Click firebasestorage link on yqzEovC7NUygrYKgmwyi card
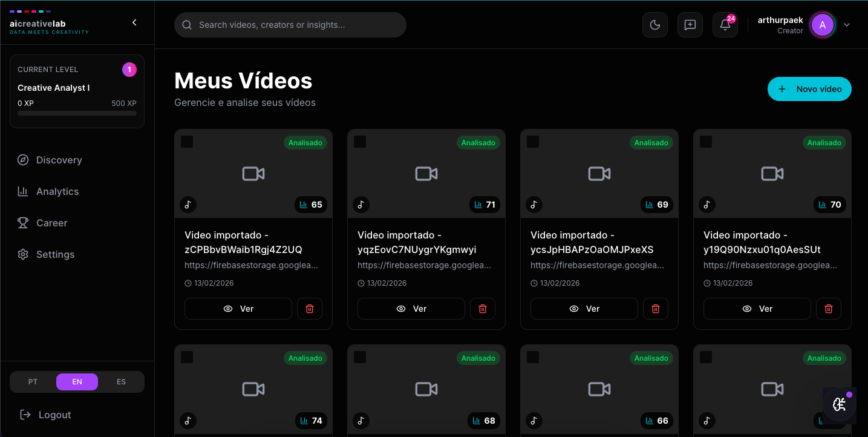This screenshot has width=868, height=437. tap(424, 265)
